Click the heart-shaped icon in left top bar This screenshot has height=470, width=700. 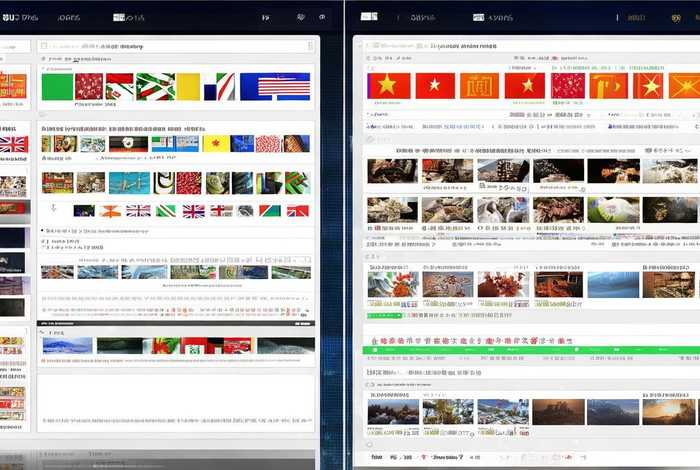tap(301, 17)
